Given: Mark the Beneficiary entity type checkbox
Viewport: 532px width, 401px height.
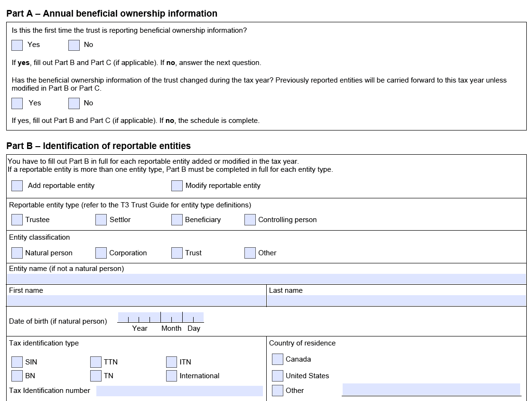Looking at the screenshot, I should click(177, 220).
